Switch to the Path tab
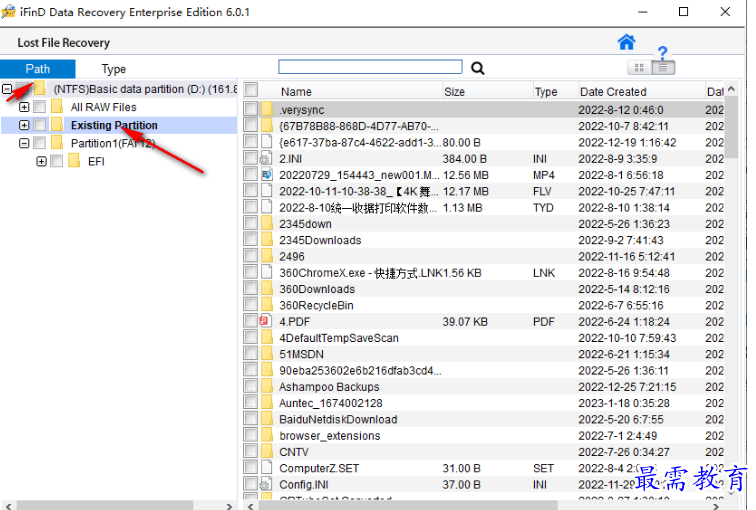The image size is (756, 510). click(38, 69)
